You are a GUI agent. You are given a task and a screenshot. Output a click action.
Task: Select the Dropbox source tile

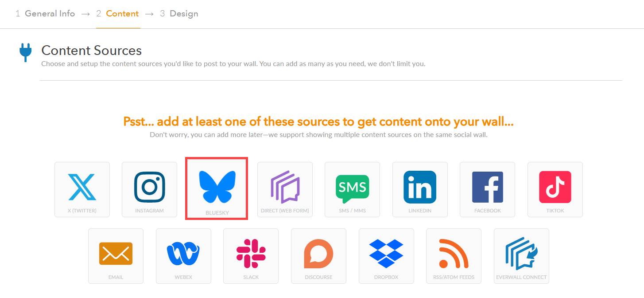click(386, 256)
